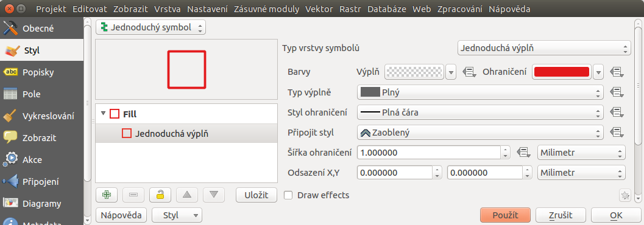Open the Akce actions tab
Screen dimensions: 644x225
(x=41, y=160)
